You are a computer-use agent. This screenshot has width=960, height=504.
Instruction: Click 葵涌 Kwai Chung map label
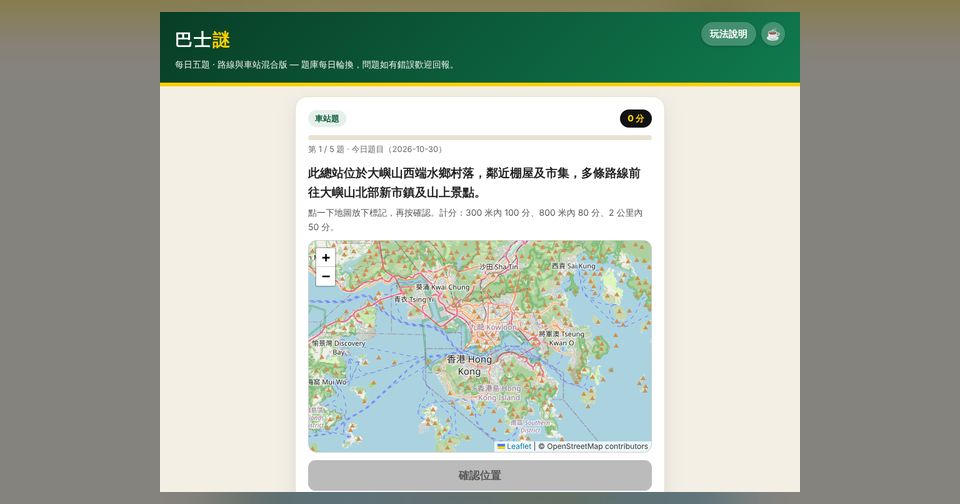(x=443, y=287)
